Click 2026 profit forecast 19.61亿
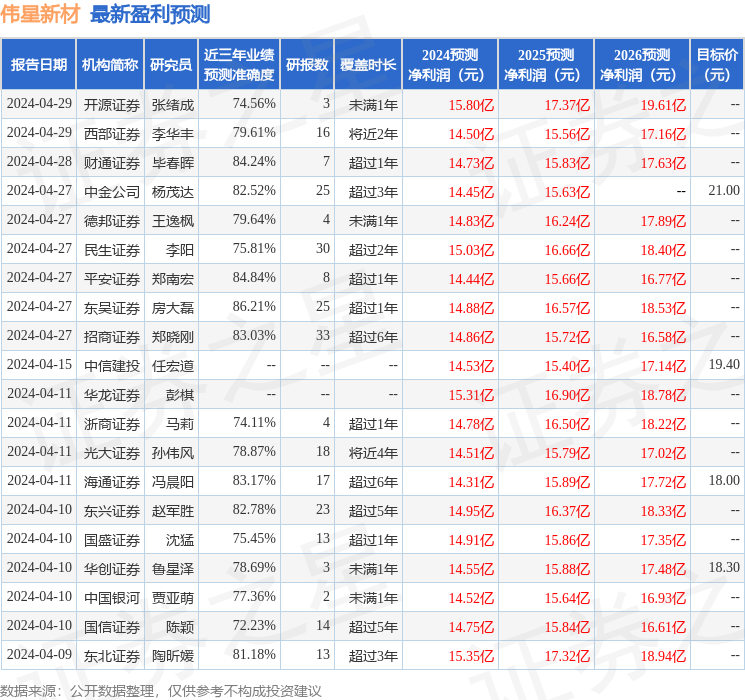 [x=663, y=105]
